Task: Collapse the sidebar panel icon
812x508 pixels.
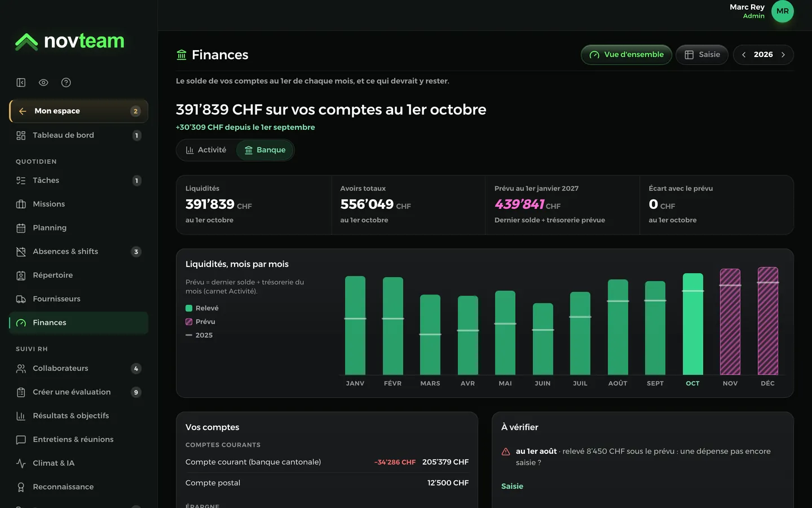Action: tap(21, 82)
